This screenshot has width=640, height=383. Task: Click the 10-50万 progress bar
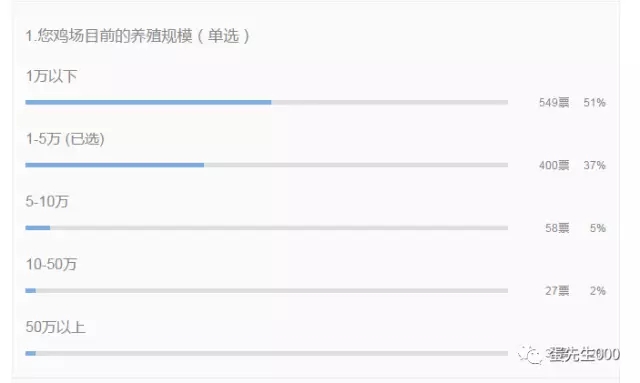click(x=267, y=291)
